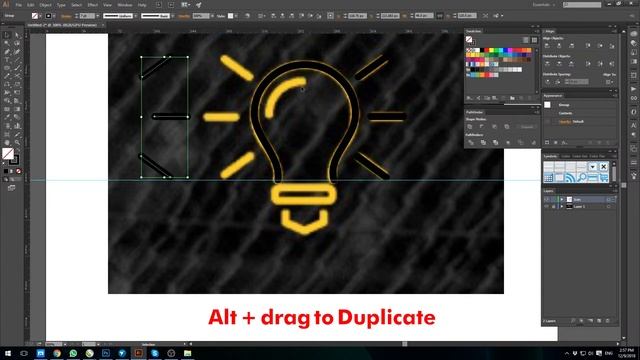Click Delete Selection trash in Layers panel
This screenshot has width=640, height=360.
pyautogui.click(x=608, y=321)
